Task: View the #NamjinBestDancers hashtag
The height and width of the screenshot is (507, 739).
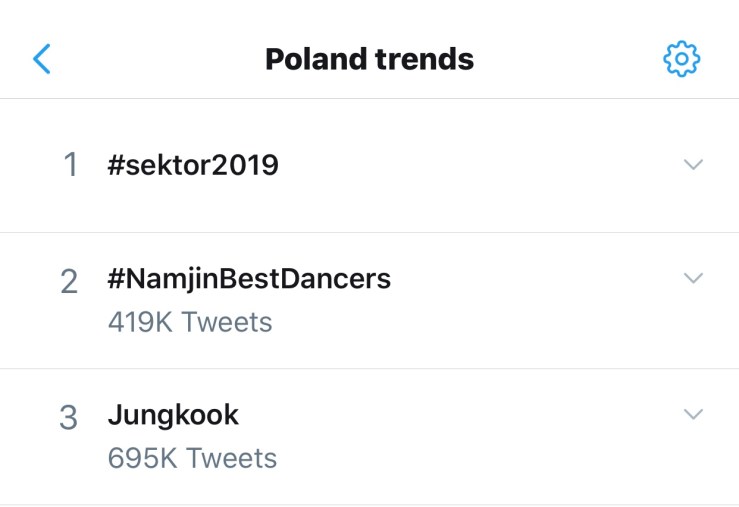Action: point(249,279)
